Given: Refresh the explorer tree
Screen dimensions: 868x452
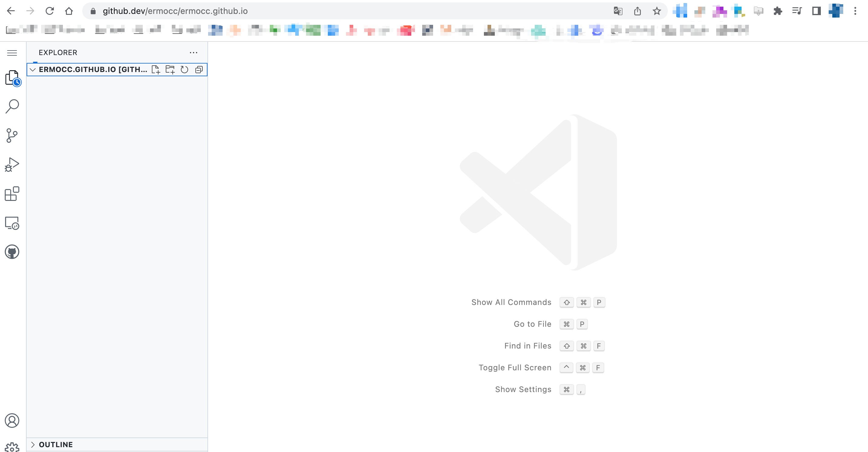Looking at the screenshot, I should [x=184, y=70].
